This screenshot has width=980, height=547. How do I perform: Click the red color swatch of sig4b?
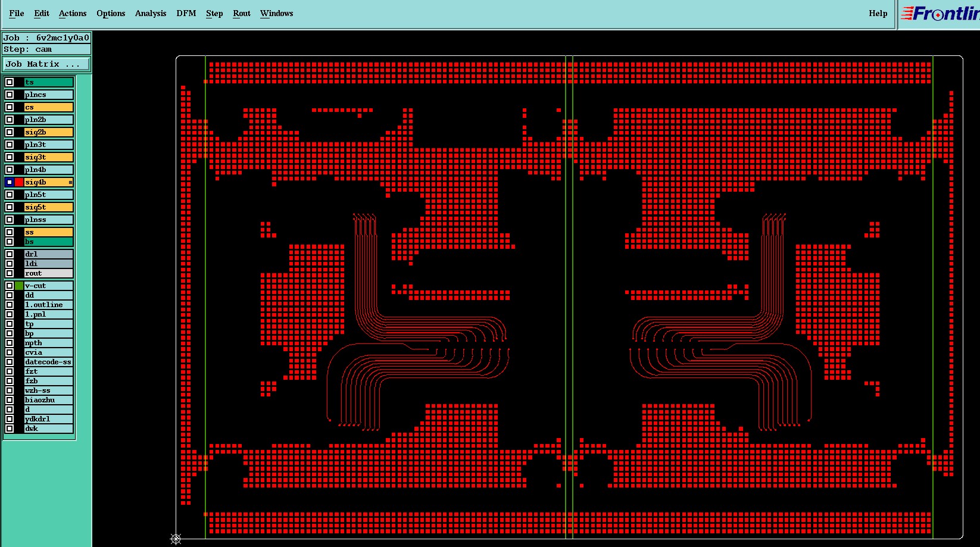coord(19,182)
